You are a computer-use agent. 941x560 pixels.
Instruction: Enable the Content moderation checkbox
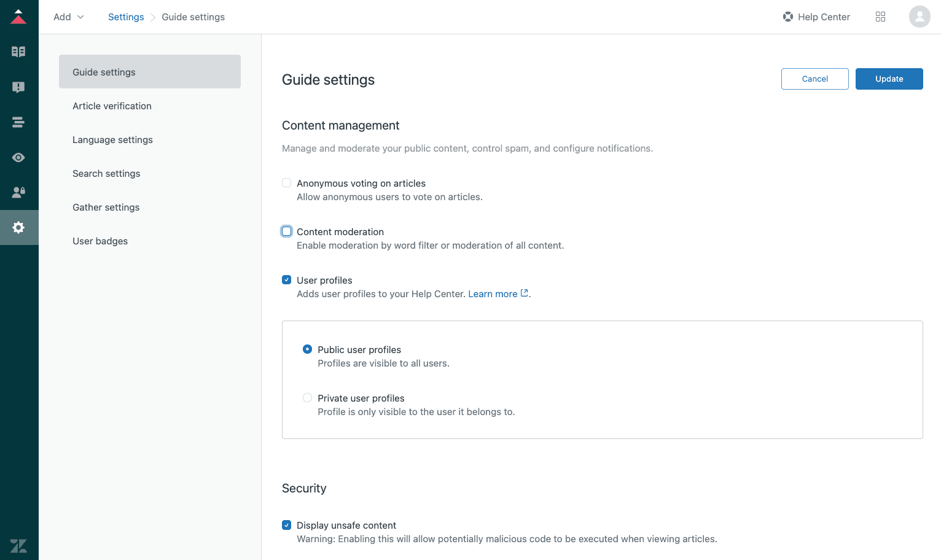click(286, 231)
